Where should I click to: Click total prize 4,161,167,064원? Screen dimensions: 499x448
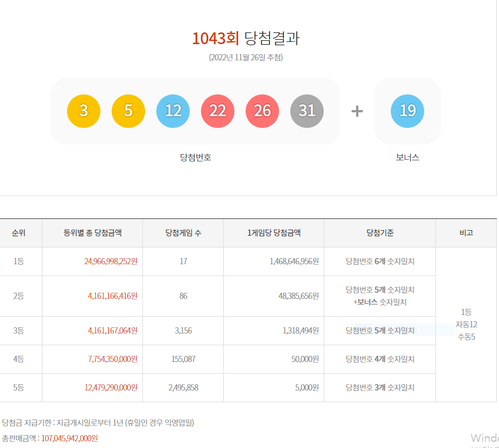[113, 331]
